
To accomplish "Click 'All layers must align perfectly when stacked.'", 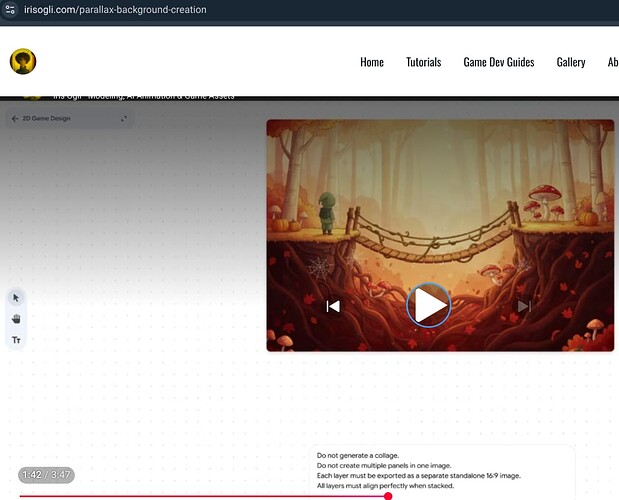I will pos(385,486).
